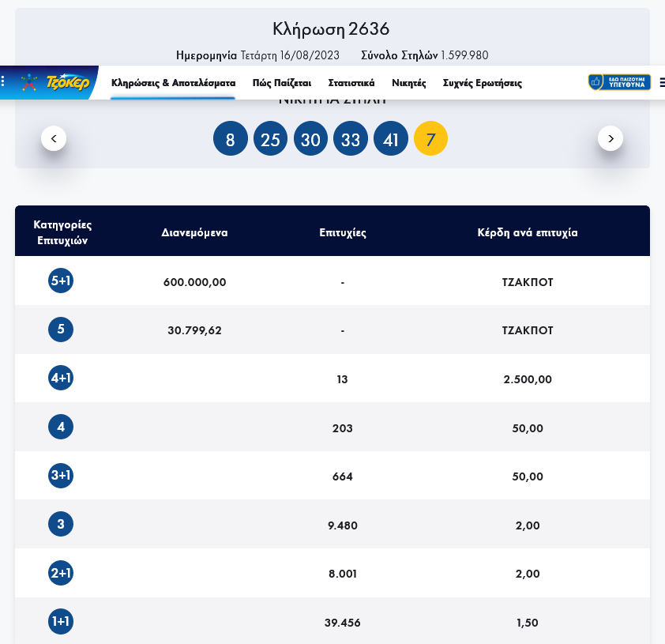Go to next draw with right arrow

point(611,138)
